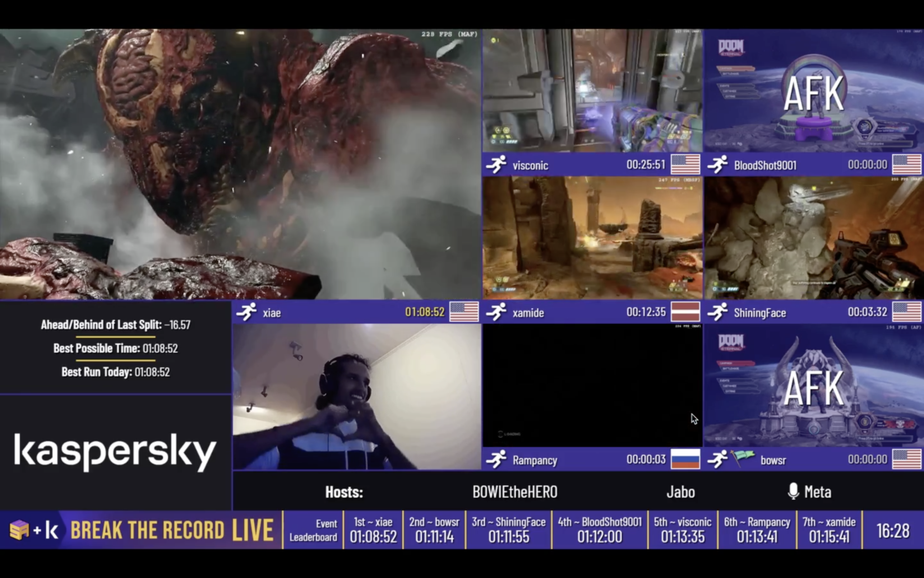This screenshot has height=578, width=924.
Task: Click the Break The Record Live title
Action: click(x=172, y=530)
